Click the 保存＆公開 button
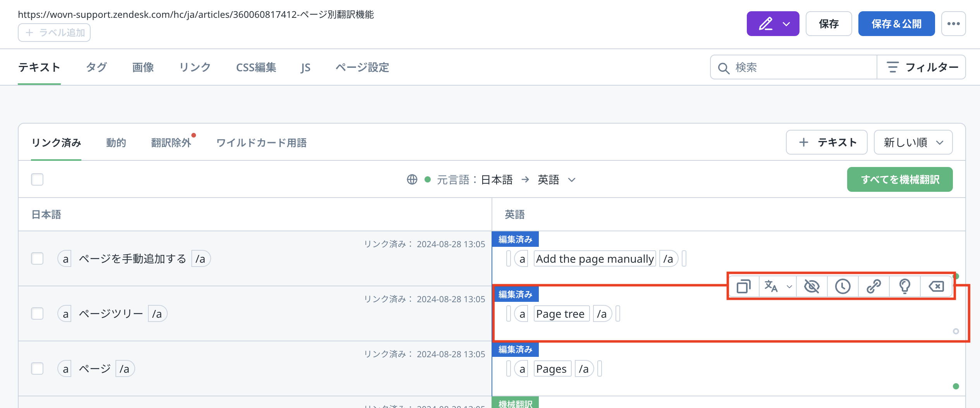The width and height of the screenshot is (980, 408). pyautogui.click(x=896, y=24)
